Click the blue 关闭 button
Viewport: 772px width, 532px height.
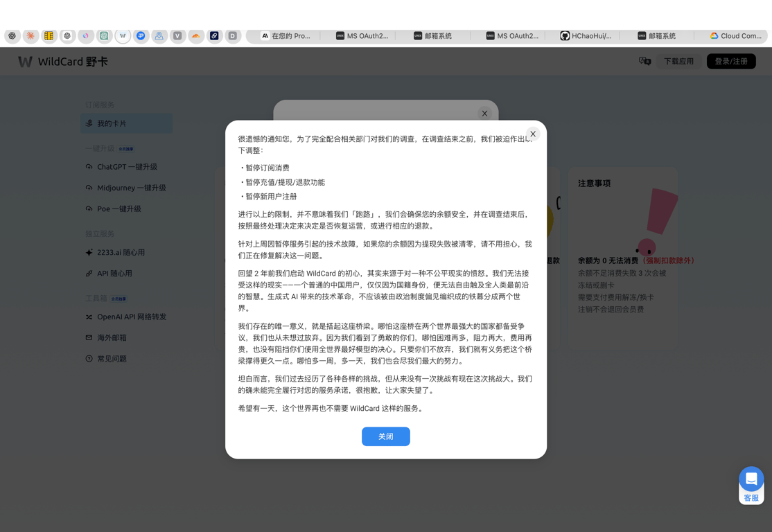pos(386,436)
